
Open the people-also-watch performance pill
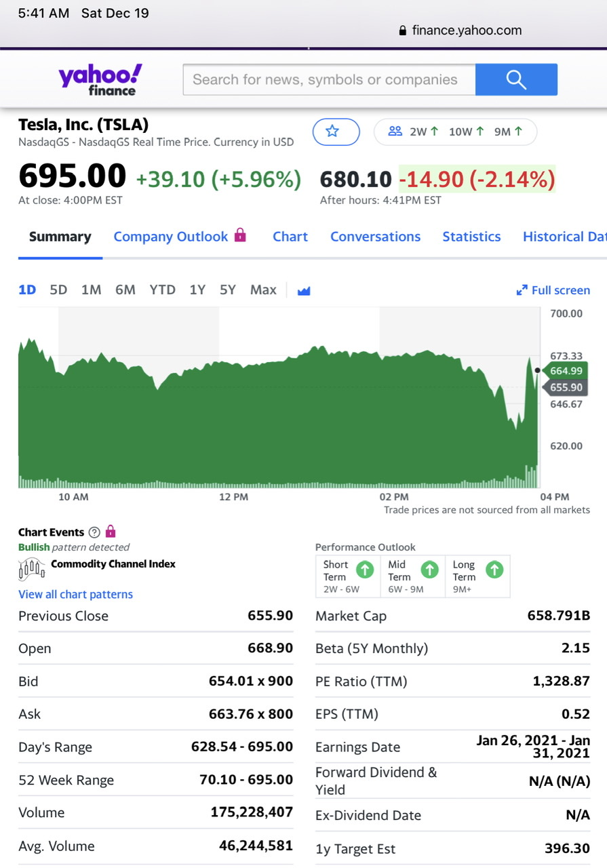[x=455, y=132]
